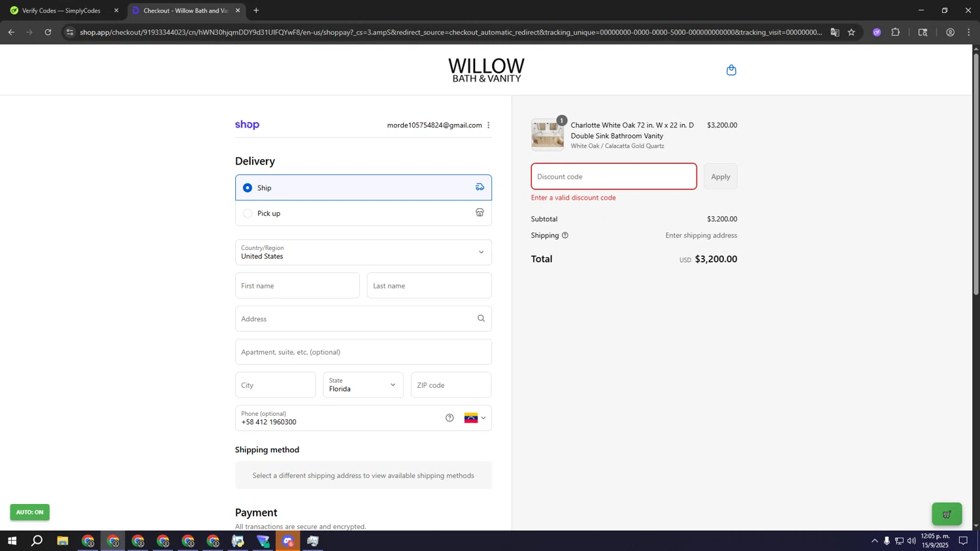The width and height of the screenshot is (980, 551).
Task: Open the split view browser icon
Action: pyautogui.click(x=923, y=32)
